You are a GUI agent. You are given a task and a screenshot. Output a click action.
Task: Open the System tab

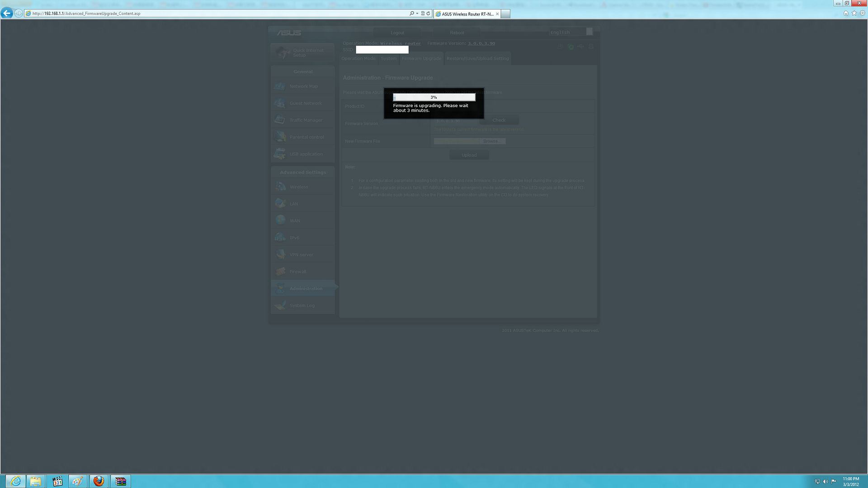[388, 59]
